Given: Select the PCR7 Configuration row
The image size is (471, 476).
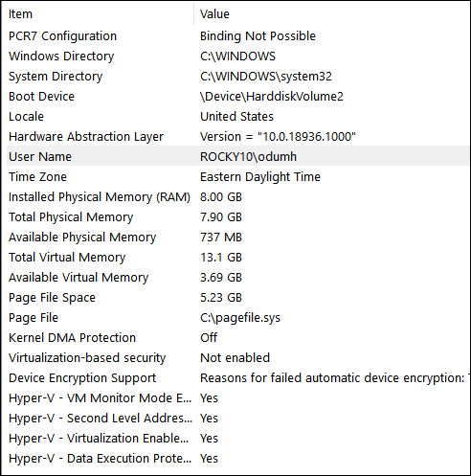Looking at the screenshot, I should pos(237,36).
